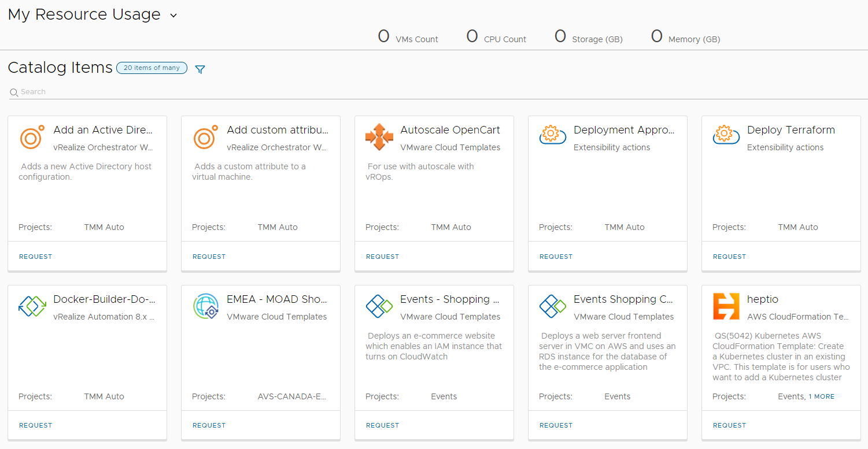Click the Deployment Approval gear cloud icon
868x449 pixels.
(x=553, y=135)
